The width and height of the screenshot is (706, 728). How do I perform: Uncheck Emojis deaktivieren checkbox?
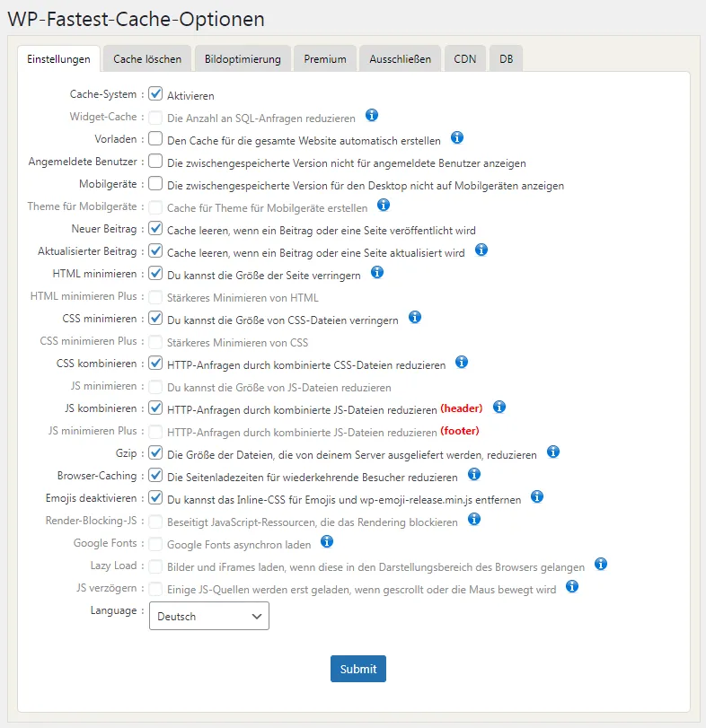155,497
